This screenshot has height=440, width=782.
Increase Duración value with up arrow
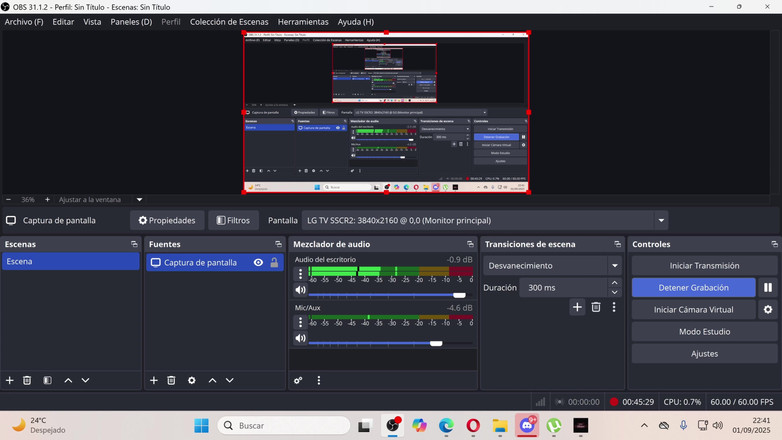click(x=614, y=283)
